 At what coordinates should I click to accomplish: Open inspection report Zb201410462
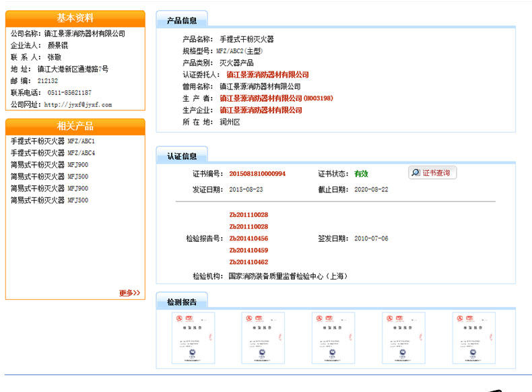248,262
